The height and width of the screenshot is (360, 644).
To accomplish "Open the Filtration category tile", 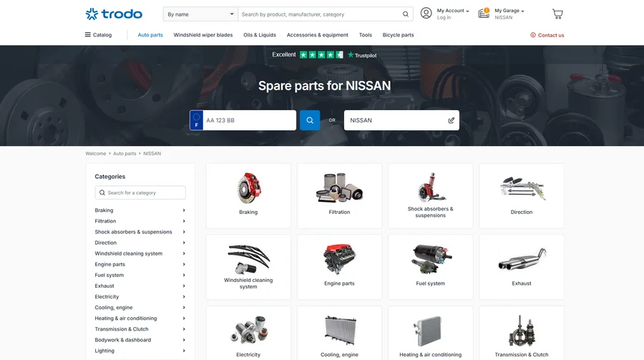I will click(339, 195).
